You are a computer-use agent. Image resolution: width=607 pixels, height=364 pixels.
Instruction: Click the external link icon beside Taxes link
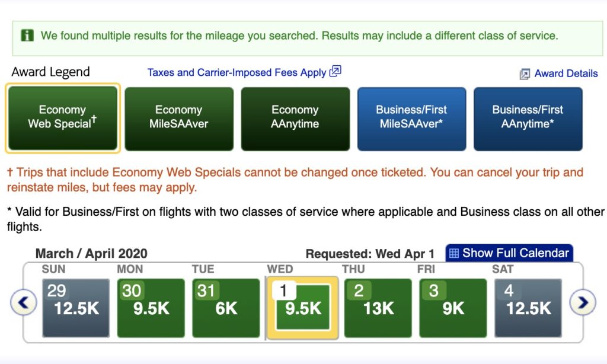pos(336,72)
